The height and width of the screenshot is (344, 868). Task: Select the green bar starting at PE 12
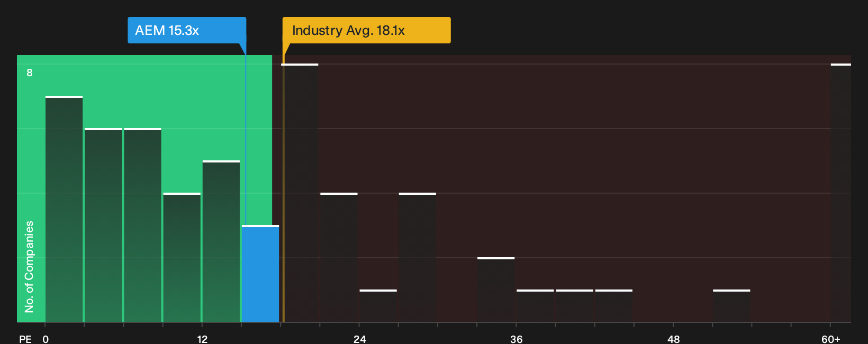click(221, 241)
